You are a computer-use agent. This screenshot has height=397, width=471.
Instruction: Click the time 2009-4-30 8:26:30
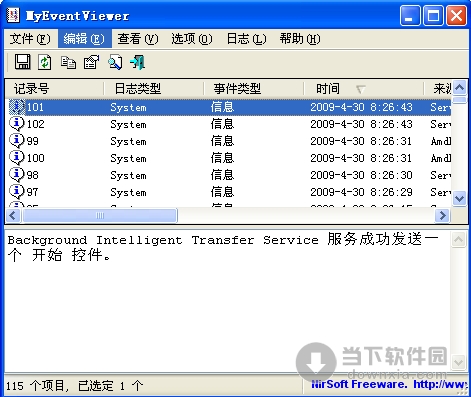[361, 175]
